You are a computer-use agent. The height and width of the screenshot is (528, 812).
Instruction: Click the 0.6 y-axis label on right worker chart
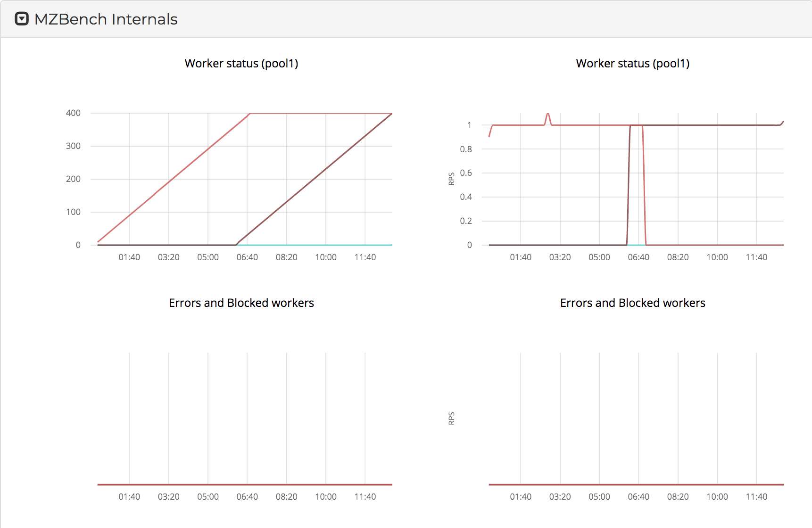pyautogui.click(x=466, y=173)
